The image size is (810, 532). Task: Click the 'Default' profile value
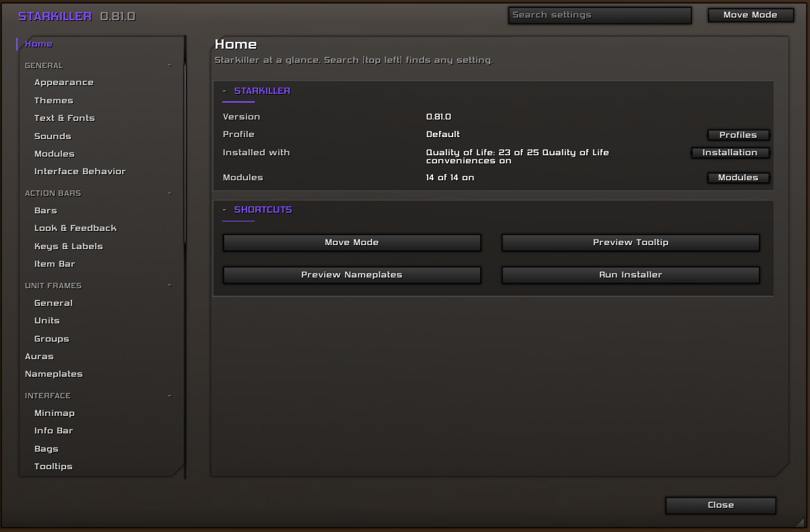(x=442, y=134)
